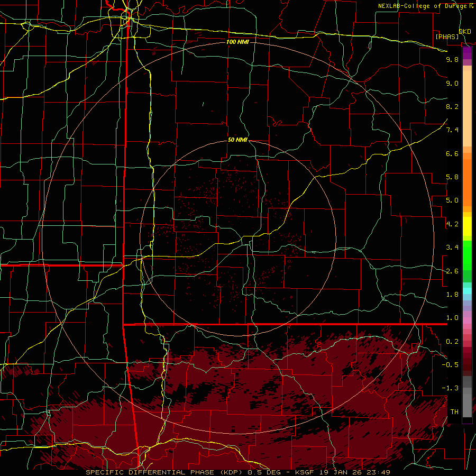Click the NEXLAB-College of DuPage label

[424, 6]
